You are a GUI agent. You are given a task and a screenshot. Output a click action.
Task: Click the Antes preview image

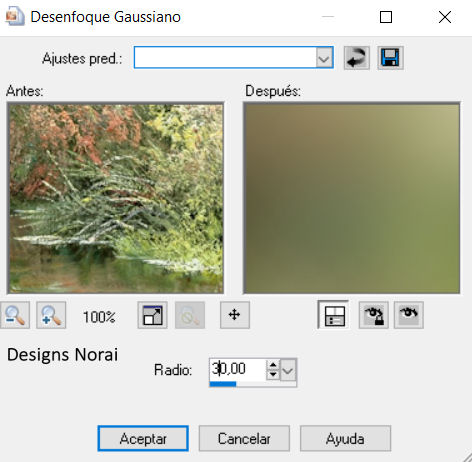(x=115, y=198)
